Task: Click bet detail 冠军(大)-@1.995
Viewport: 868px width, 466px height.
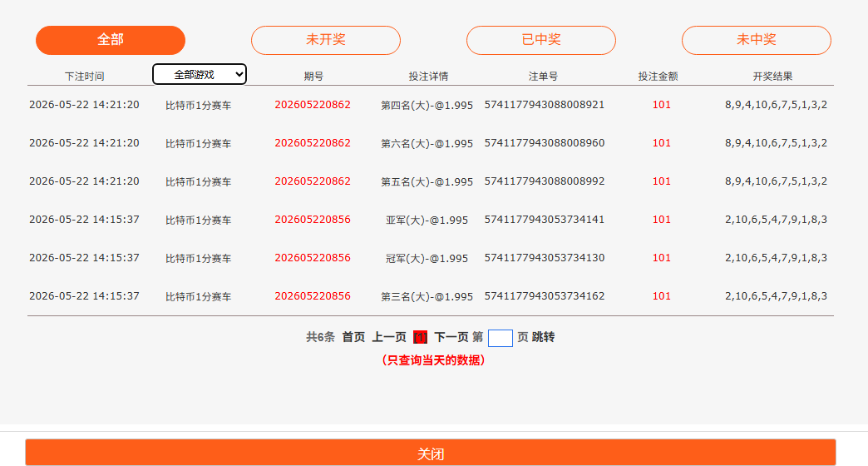Action: pos(427,258)
